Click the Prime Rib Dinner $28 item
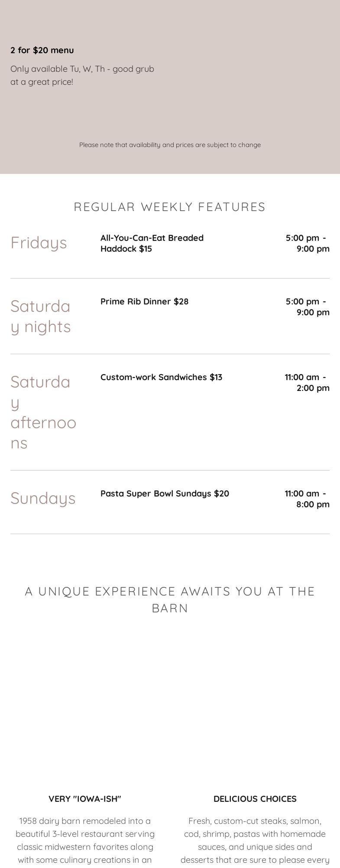The width and height of the screenshot is (340, 868). click(x=144, y=301)
